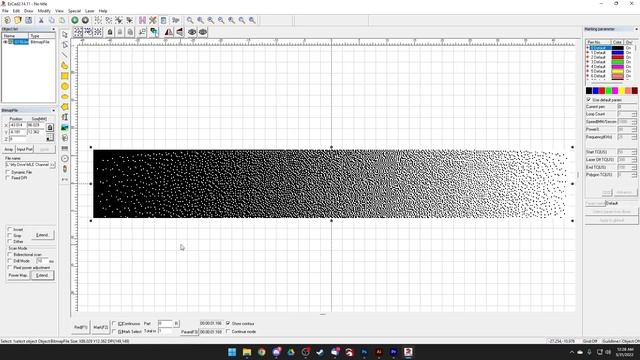This screenshot has width=640, height=360.
Task: Click the New file icon in toolbar
Action: (x=7, y=20)
